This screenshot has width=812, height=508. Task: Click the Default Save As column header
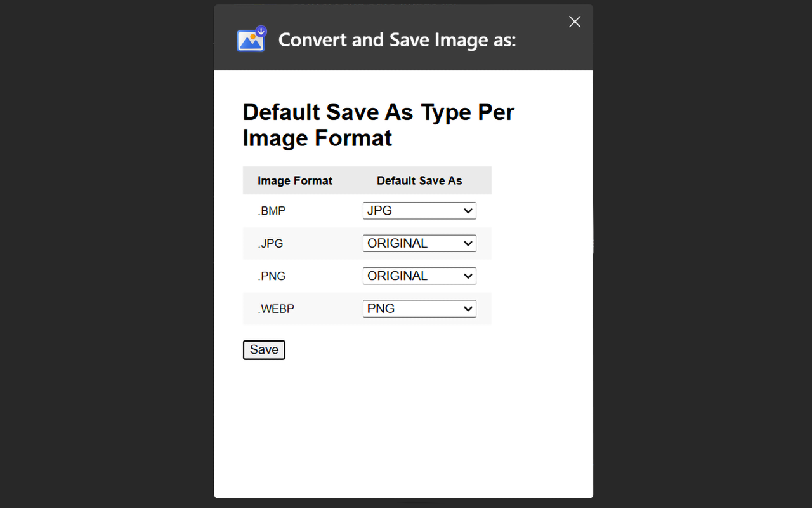(419, 181)
